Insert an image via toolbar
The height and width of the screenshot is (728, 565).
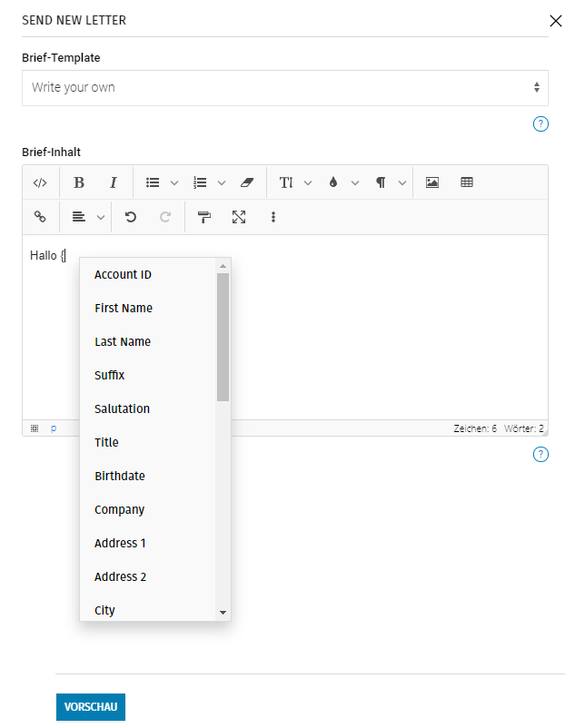[x=432, y=182]
